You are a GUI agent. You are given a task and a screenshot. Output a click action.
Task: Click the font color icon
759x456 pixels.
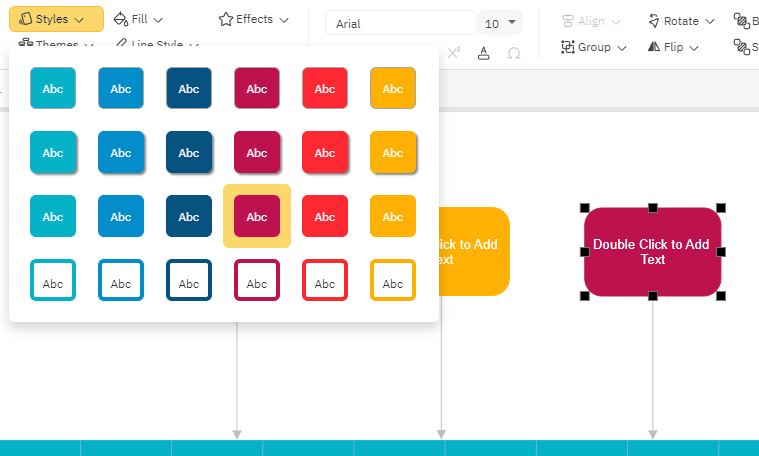484,53
